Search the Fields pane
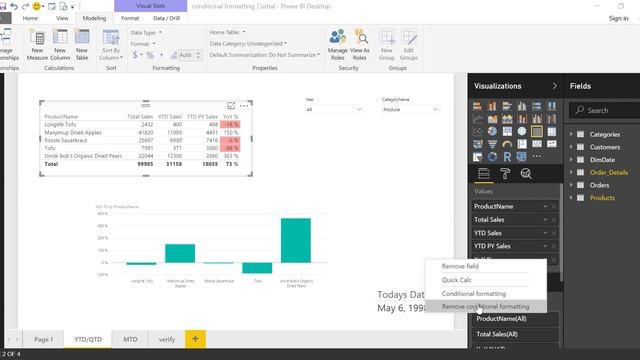 pyautogui.click(x=604, y=110)
